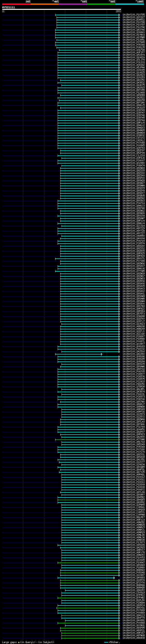
Task: Select the row labeled UniRef100_P07089
Action: point(134,143)
